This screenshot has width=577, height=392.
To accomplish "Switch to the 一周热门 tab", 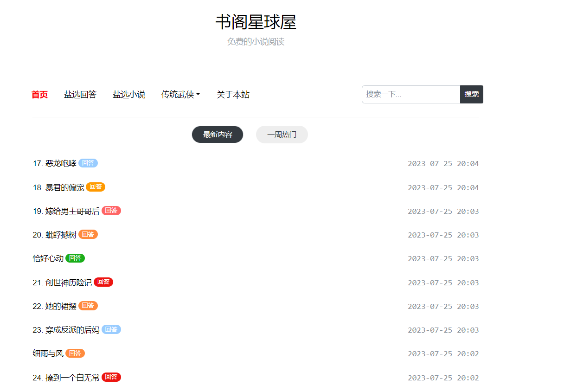I will [282, 135].
